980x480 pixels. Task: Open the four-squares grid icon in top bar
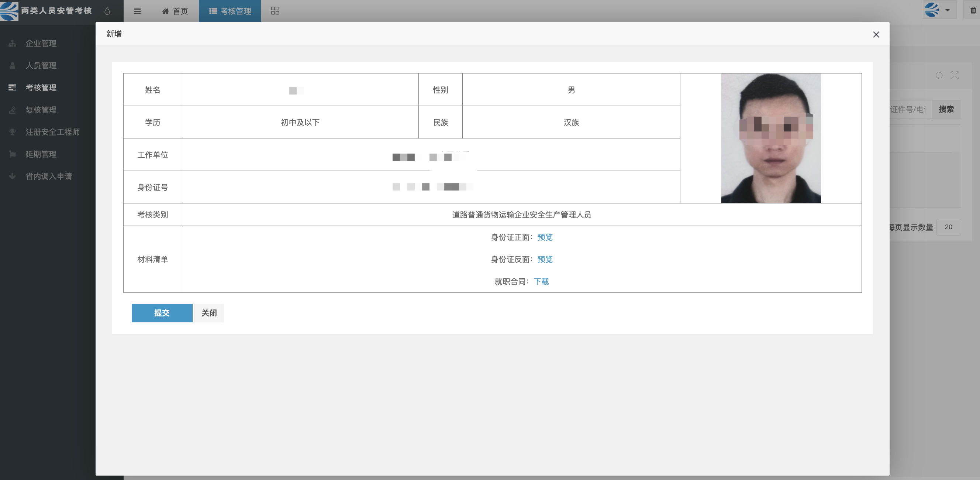275,11
